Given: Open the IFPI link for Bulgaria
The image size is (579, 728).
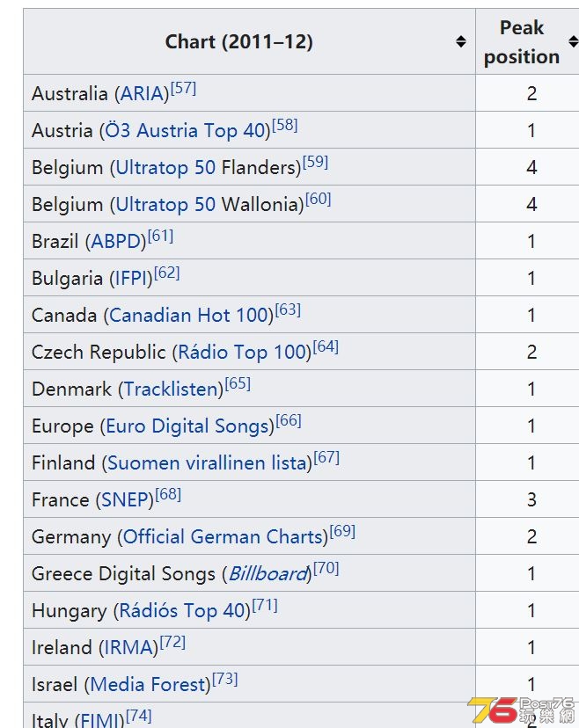Looking at the screenshot, I should pos(131,279).
